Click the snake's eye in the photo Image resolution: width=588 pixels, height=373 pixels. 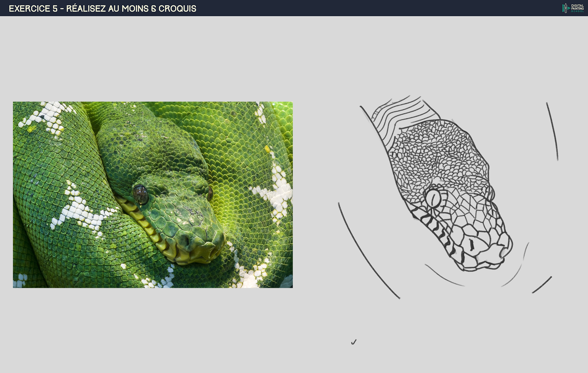[x=140, y=194]
